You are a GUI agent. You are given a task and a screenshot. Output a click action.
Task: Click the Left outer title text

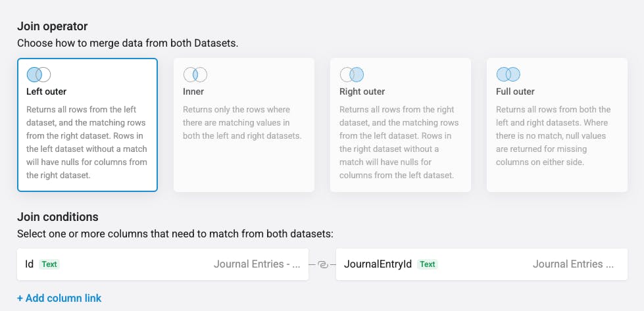(46, 91)
